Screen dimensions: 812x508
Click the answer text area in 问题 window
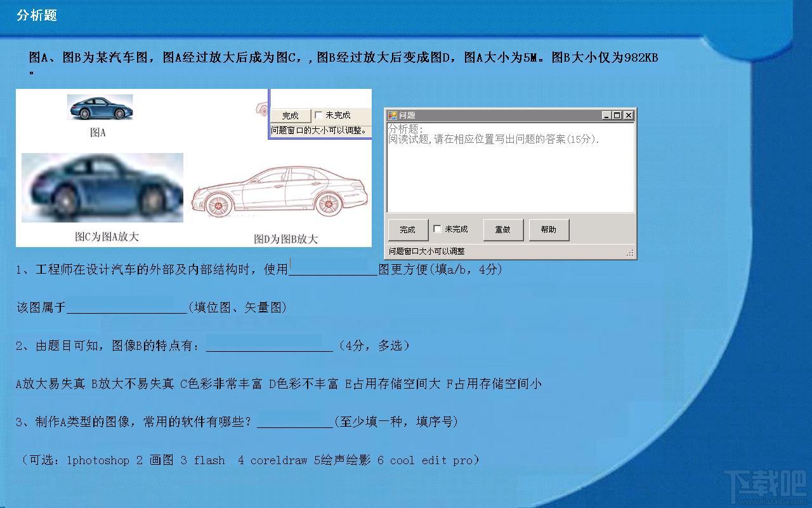[510, 168]
